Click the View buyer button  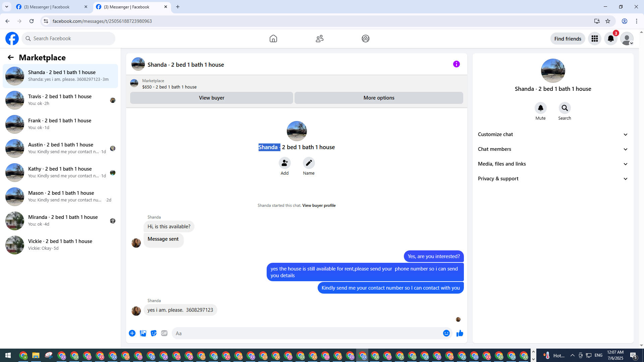tap(211, 98)
